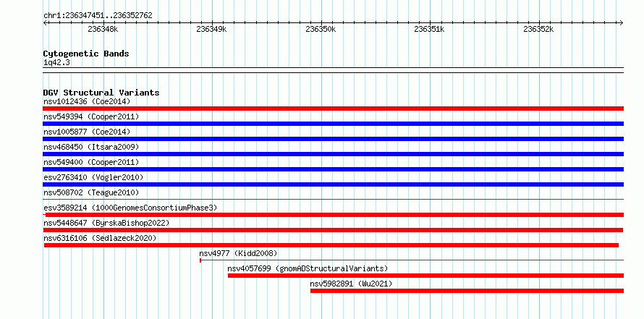
Task: Select the blue nsv468450 variant bar
Action: pyautogui.click(x=333, y=154)
